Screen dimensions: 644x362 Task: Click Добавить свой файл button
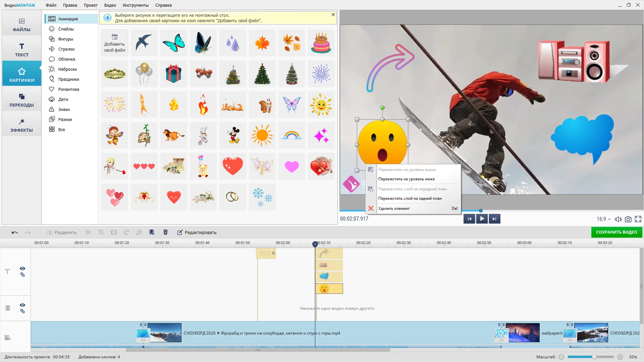point(115,43)
